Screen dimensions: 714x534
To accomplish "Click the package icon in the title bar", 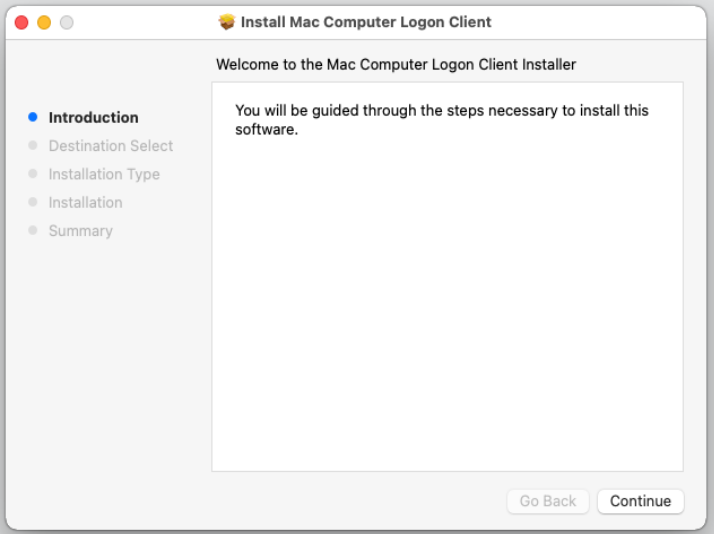I will point(226,22).
